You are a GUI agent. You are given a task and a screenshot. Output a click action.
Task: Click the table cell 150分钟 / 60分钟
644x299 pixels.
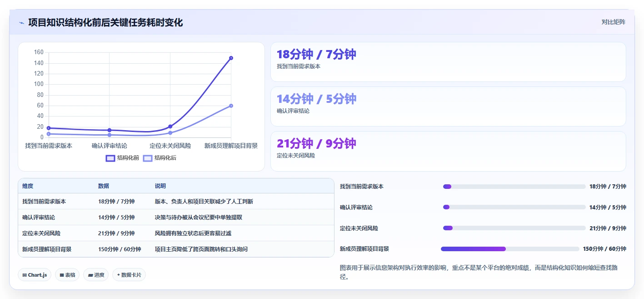(x=120, y=249)
